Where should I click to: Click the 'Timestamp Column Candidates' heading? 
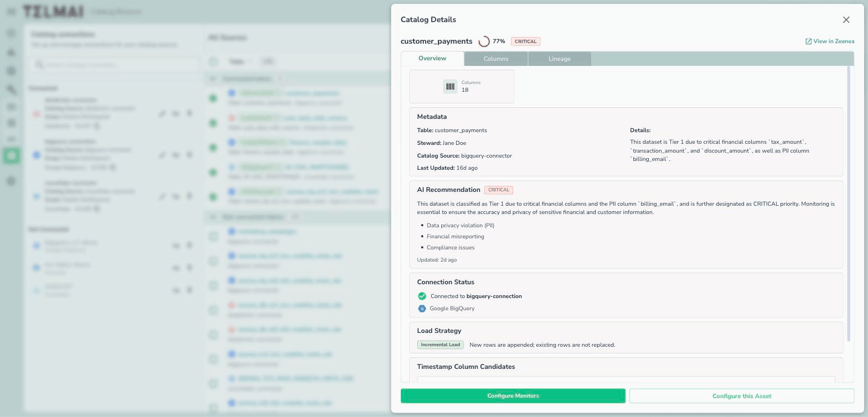click(x=466, y=367)
